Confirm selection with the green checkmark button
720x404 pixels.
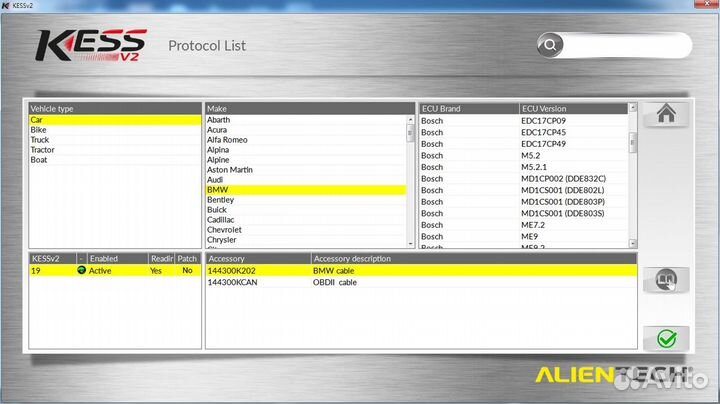(x=666, y=339)
